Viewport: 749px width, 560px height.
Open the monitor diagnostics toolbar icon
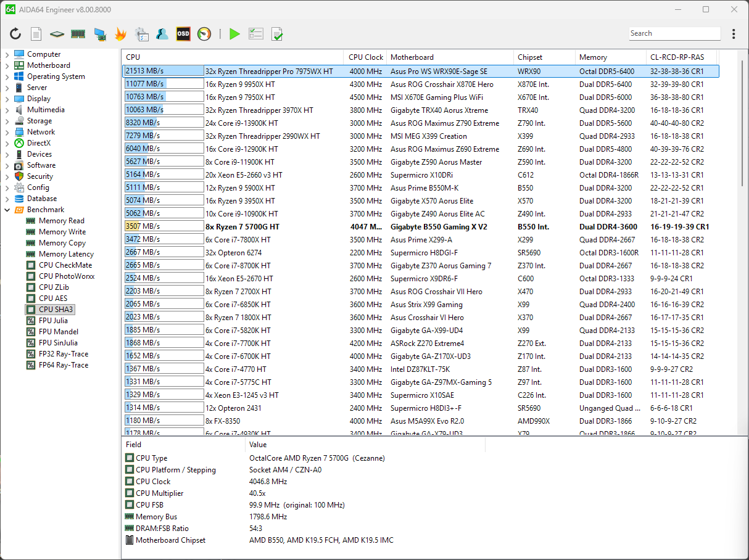click(x=99, y=35)
